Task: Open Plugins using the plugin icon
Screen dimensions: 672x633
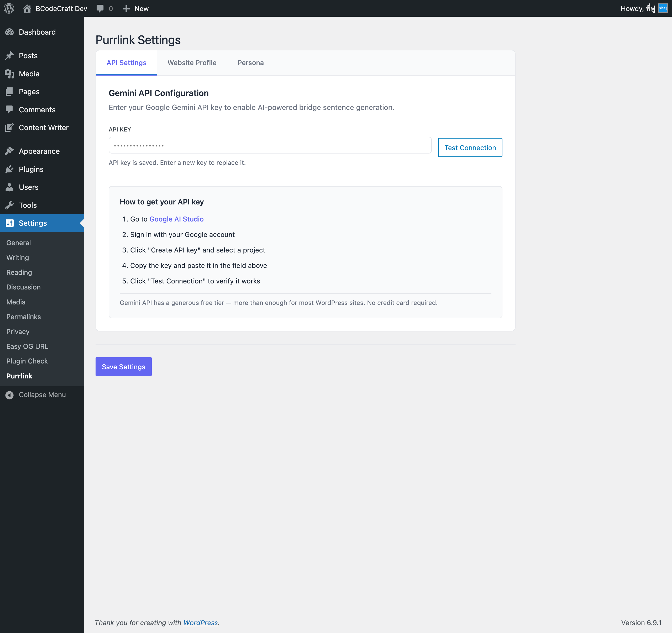Action: point(9,169)
